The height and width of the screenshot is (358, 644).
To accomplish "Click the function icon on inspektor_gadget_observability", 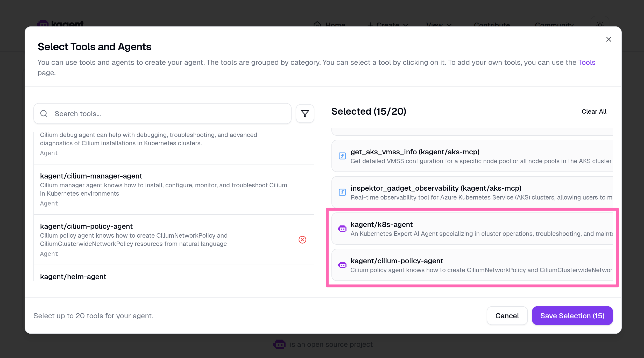I will pos(342,192).
